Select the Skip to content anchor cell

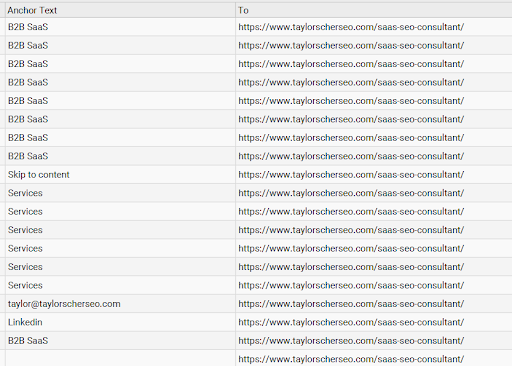pos(120,175)
